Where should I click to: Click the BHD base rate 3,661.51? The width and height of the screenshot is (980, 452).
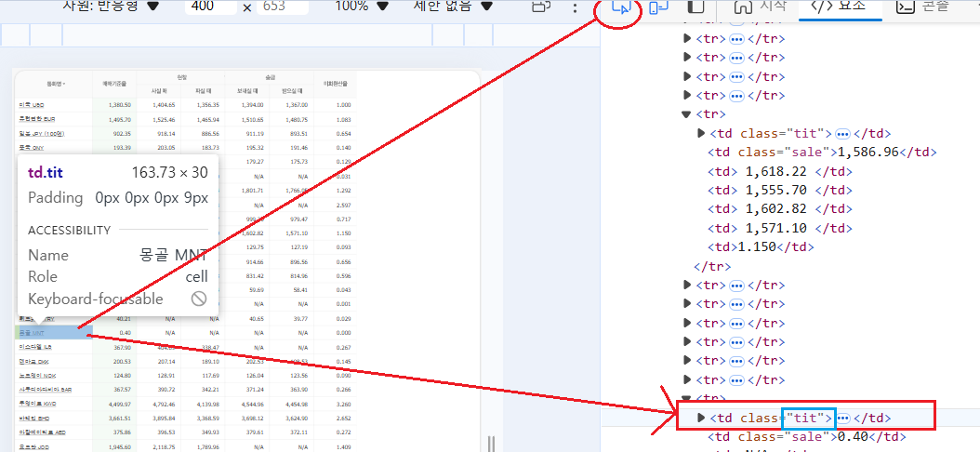(119, 419)
